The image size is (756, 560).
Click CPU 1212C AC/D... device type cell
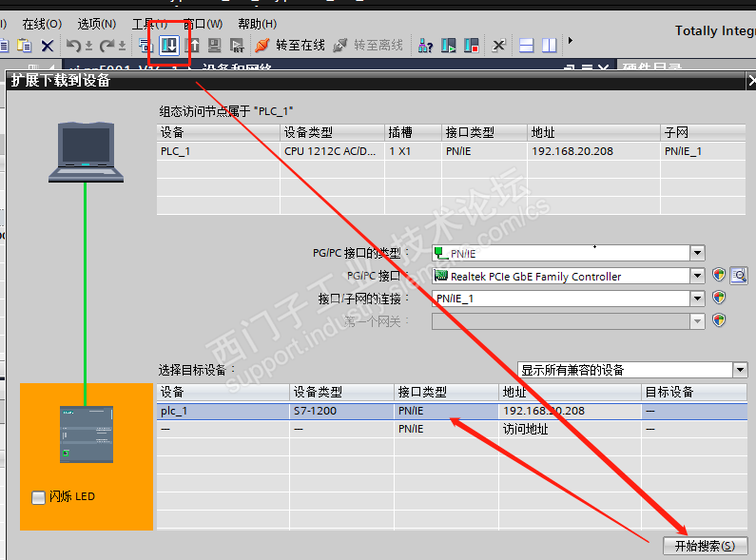(x=330, y=151)
